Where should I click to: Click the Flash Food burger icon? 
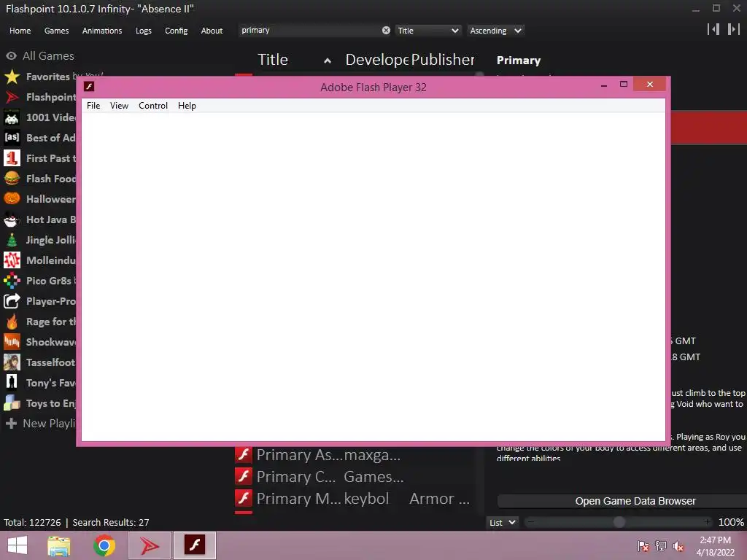click(x=12, y=179)
